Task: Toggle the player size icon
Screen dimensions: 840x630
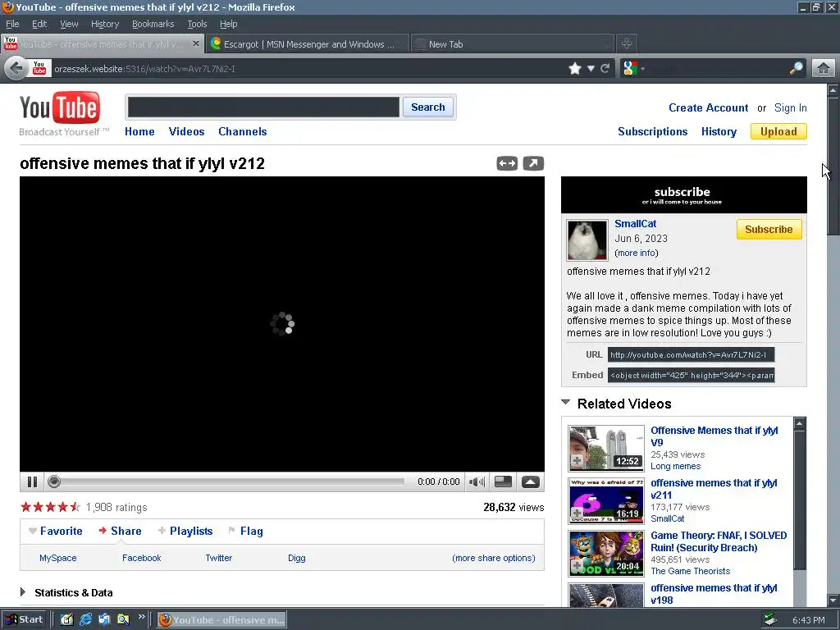Action: click(503, 482)
